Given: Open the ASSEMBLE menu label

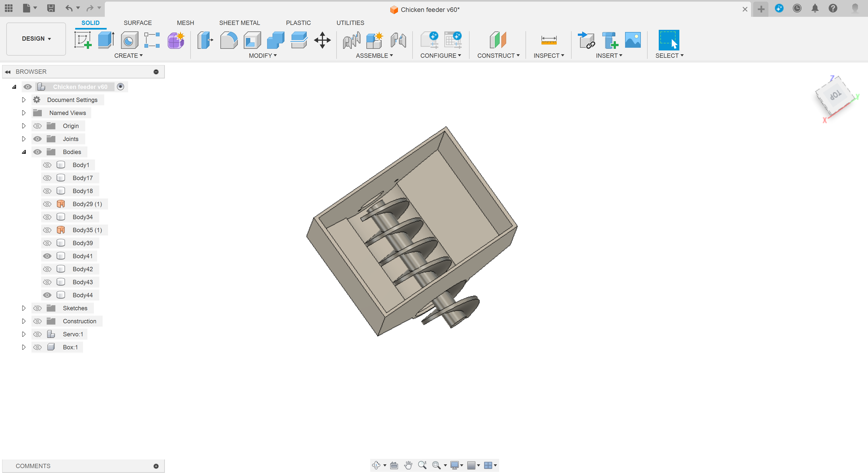Looking at the screenshot, I should pyautogui.click(x=374, y=56).
